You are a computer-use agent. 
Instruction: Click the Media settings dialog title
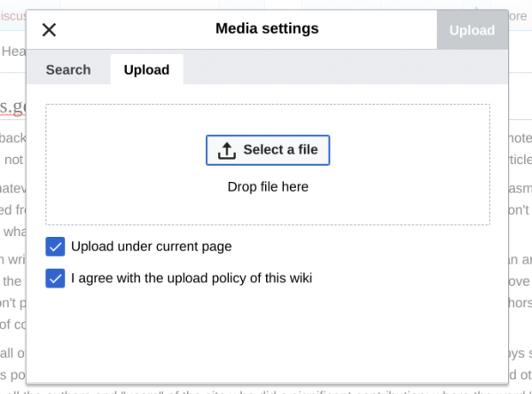point(267,29)
